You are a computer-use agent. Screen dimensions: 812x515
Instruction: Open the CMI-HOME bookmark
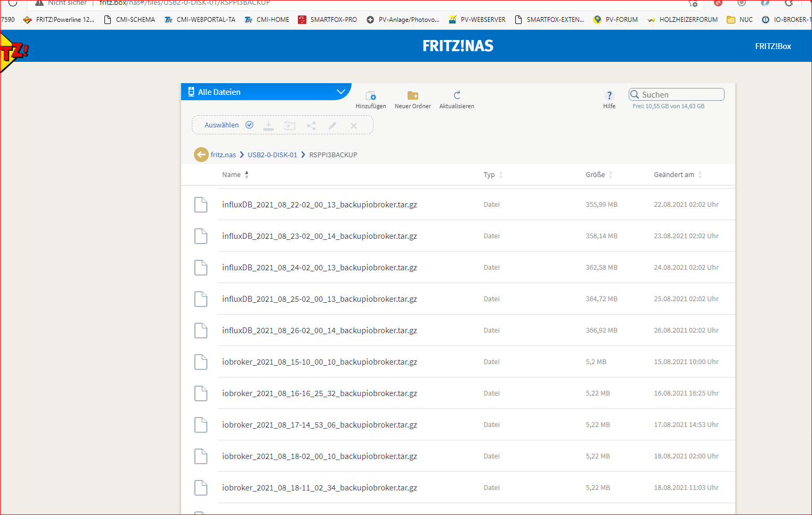(266, 20)
